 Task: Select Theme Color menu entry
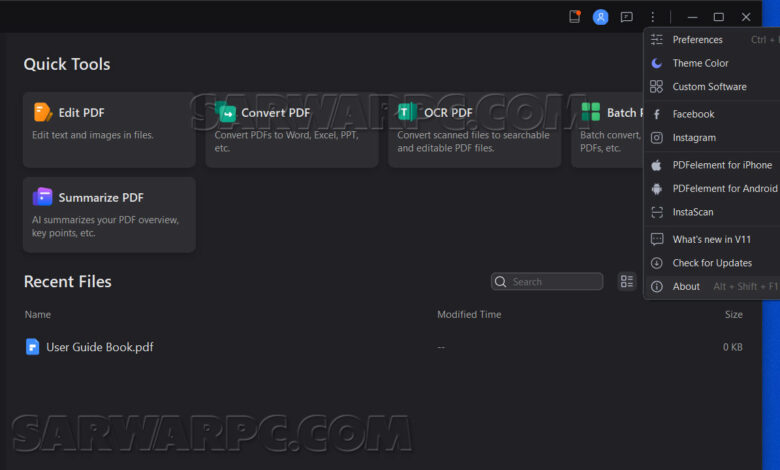point(712,63)
